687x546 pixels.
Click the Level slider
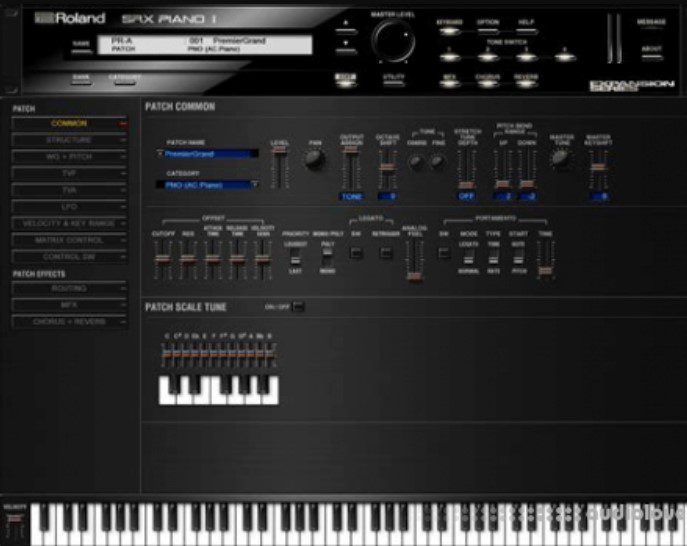tap(279, 167)
